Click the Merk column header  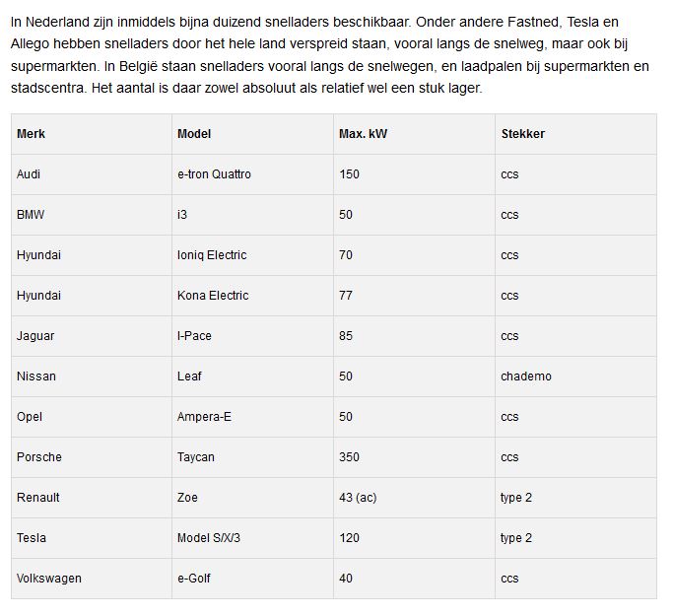coord(32,134)
